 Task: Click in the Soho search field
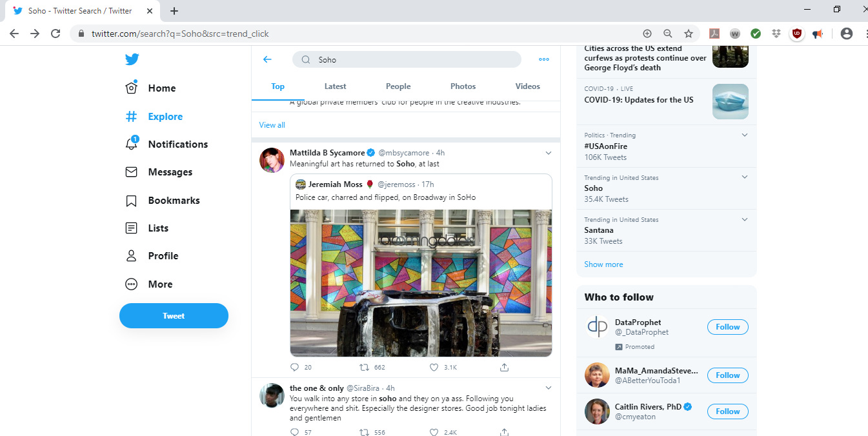(407, 59)
